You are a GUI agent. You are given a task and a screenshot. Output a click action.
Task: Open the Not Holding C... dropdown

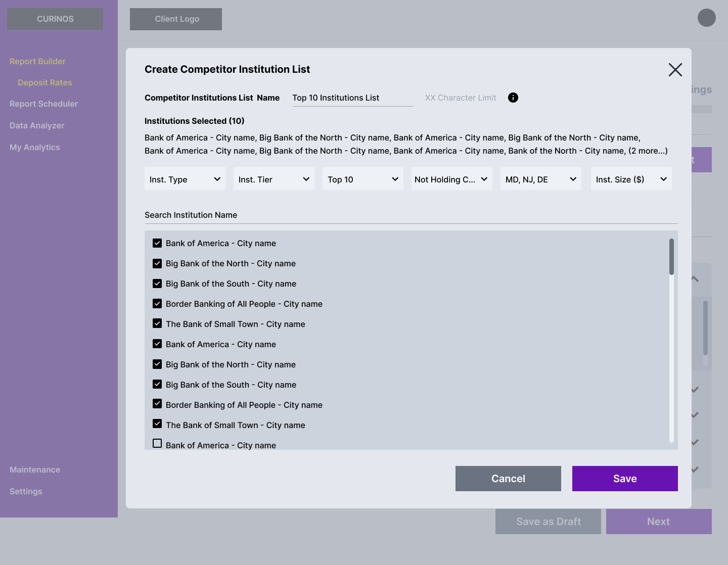coord(452,179)
